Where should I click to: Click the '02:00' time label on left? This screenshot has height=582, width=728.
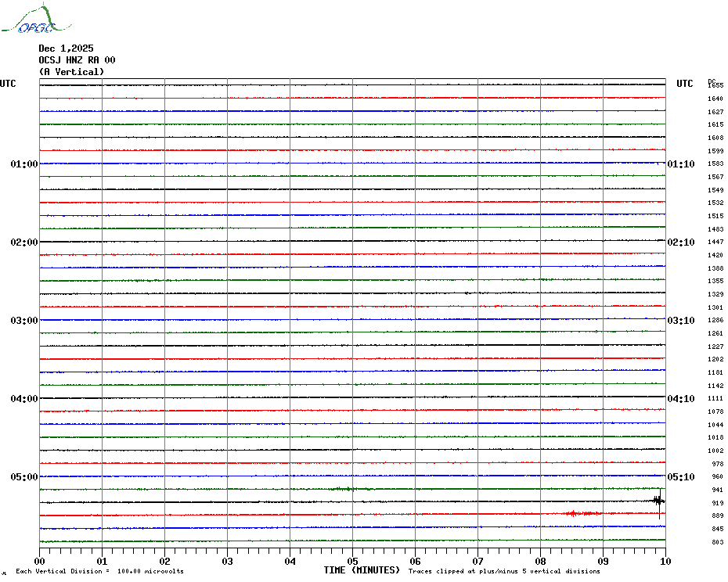(24, 242)
